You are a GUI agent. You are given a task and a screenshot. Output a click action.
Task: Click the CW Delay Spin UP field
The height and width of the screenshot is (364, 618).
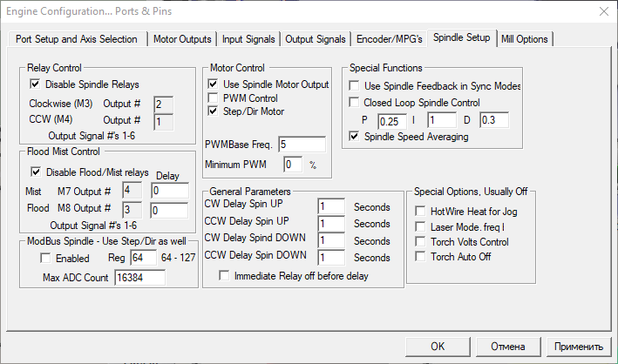pyautogui.click(x=331, y=206)
